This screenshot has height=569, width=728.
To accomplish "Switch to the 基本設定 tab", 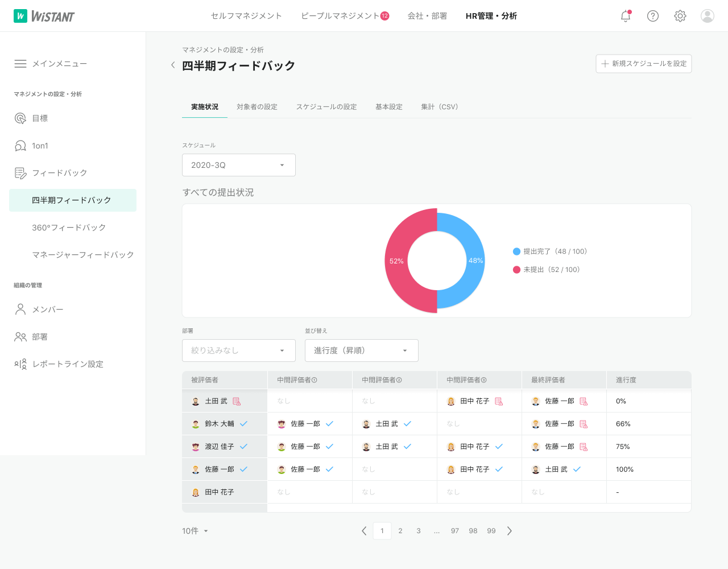I will pos(389,107).
